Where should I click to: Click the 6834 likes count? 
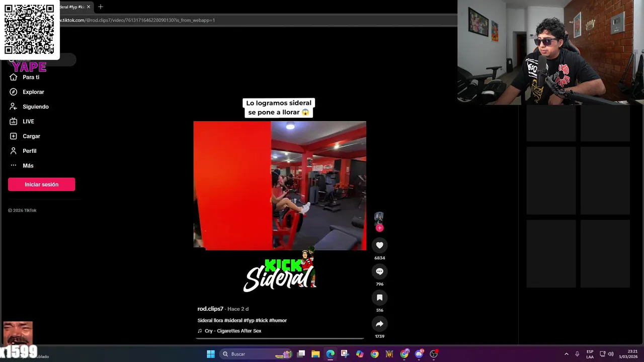coord(379,258)
